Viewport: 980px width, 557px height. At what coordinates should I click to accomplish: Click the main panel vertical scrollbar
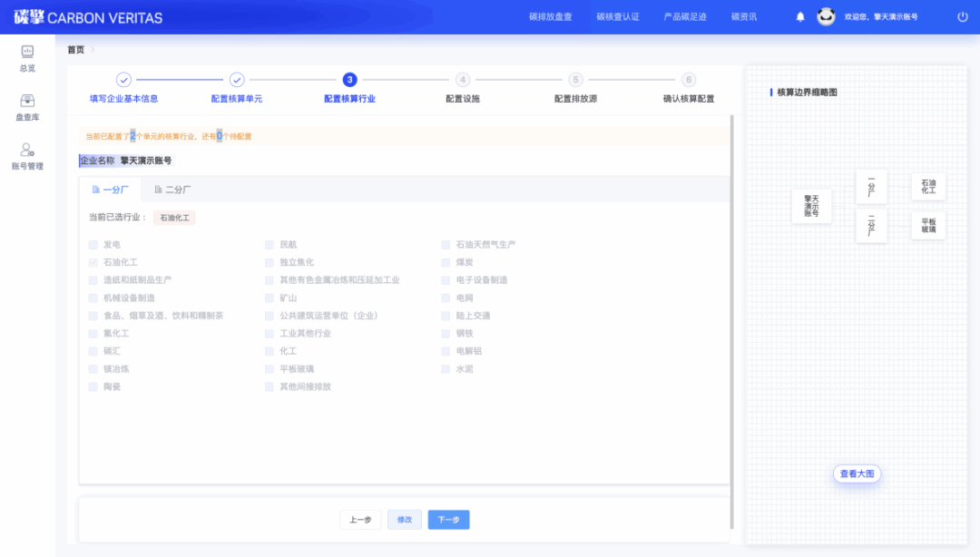[732, 322]
